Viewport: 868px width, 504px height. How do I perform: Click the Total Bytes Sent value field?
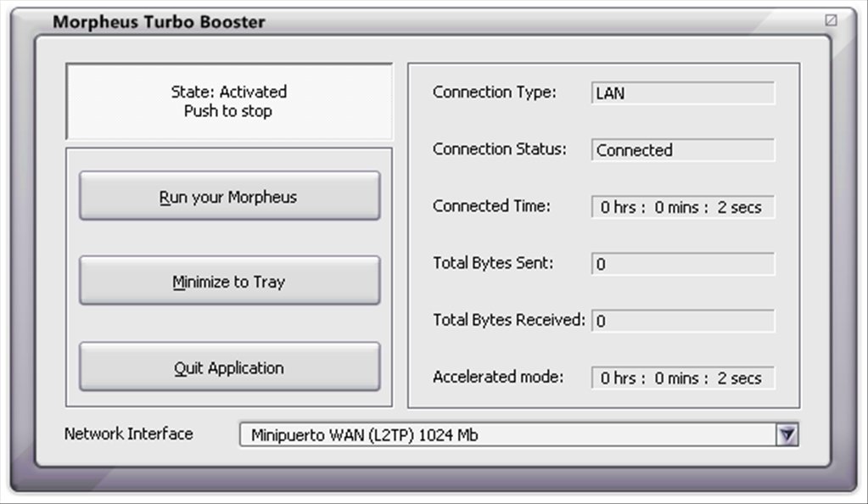pyautogui.click(x=682, y=264)
